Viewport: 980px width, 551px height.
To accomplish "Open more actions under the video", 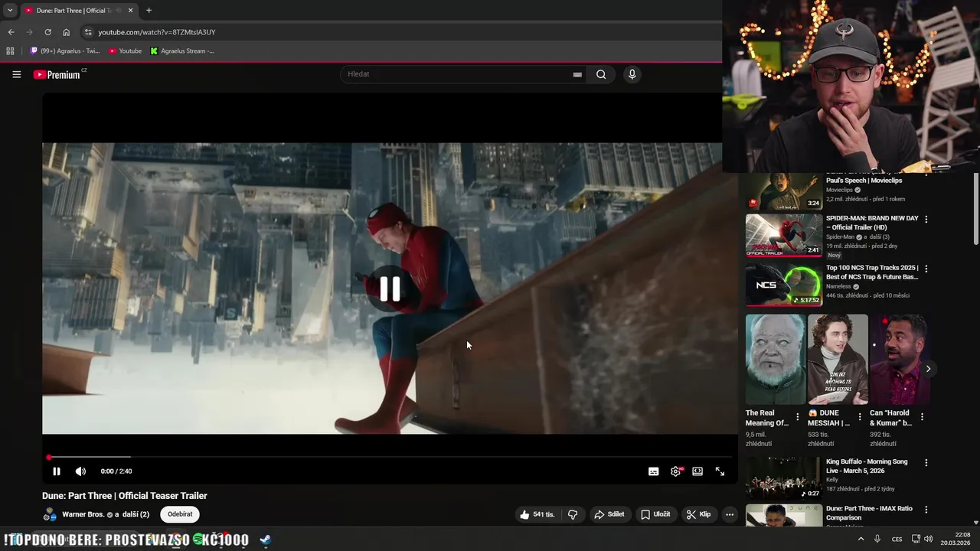I will click(x=730, y=514).
